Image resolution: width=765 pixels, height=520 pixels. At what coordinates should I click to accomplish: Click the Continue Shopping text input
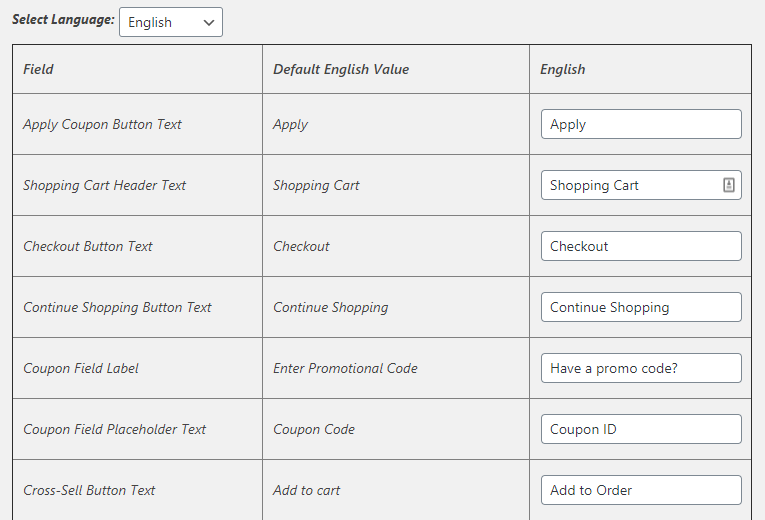[x=641, y=307]
